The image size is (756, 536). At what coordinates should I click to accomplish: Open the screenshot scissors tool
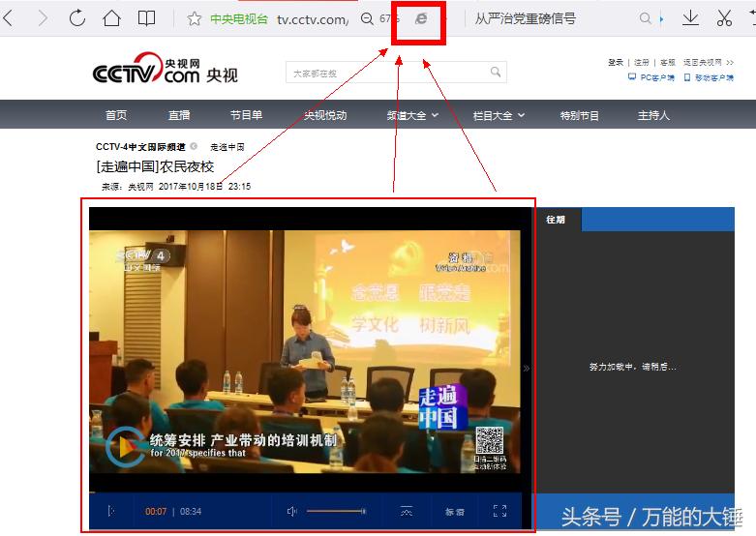pos(724,18)
